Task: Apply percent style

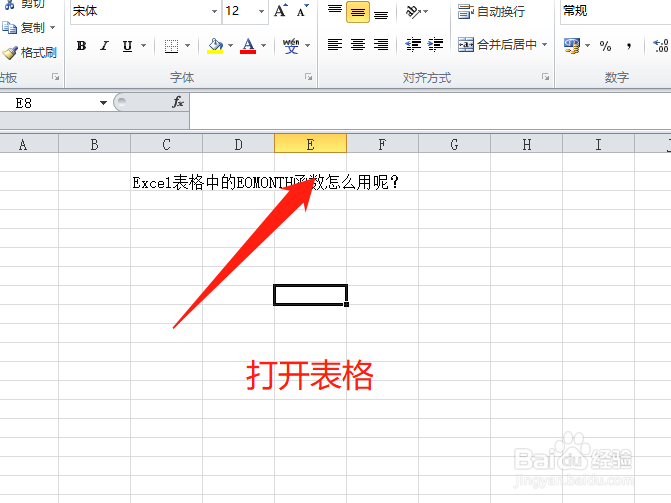Action: point(605,45)
